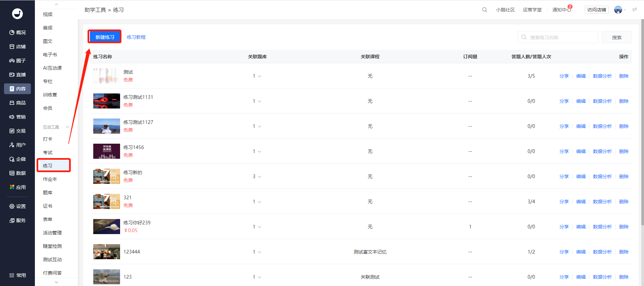Click the 搜索 button
Screen dimensions: 644x286
[616, 38]
